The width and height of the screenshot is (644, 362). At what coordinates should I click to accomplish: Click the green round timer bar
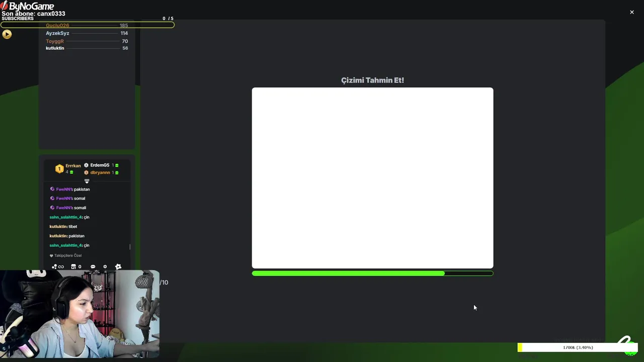coord(372,274)
